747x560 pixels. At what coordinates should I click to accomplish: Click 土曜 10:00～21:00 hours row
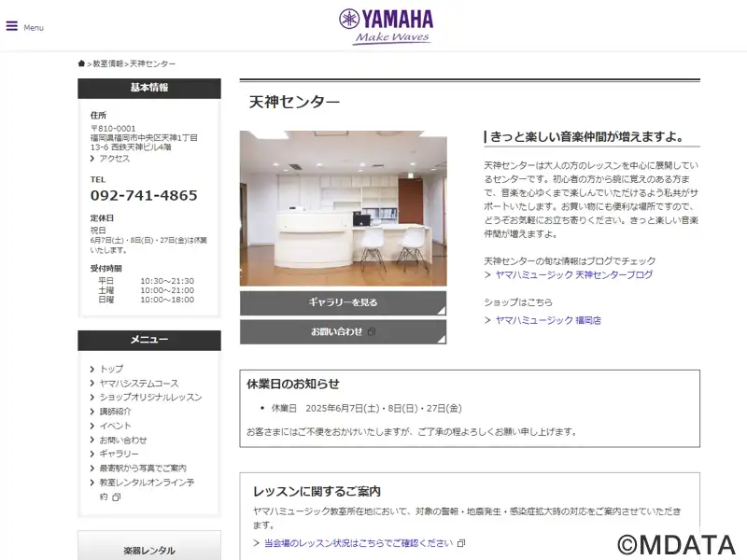[147, 290]
